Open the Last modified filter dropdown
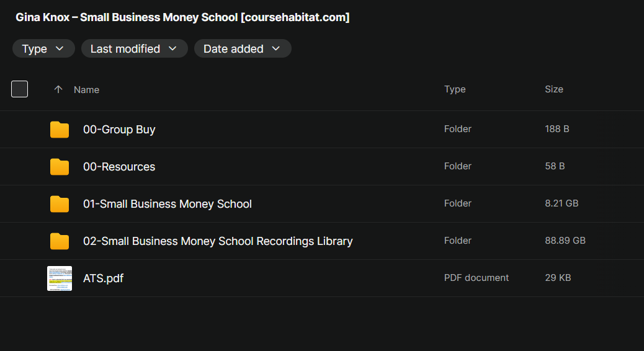This screenshot has height=351, width=644. [134, 49]
